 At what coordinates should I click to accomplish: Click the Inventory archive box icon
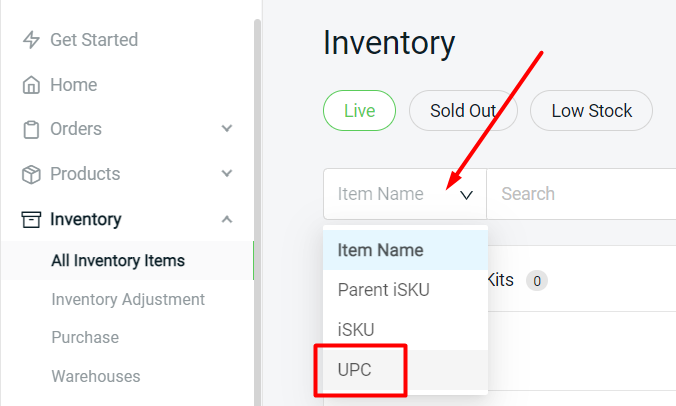(31, 219)
